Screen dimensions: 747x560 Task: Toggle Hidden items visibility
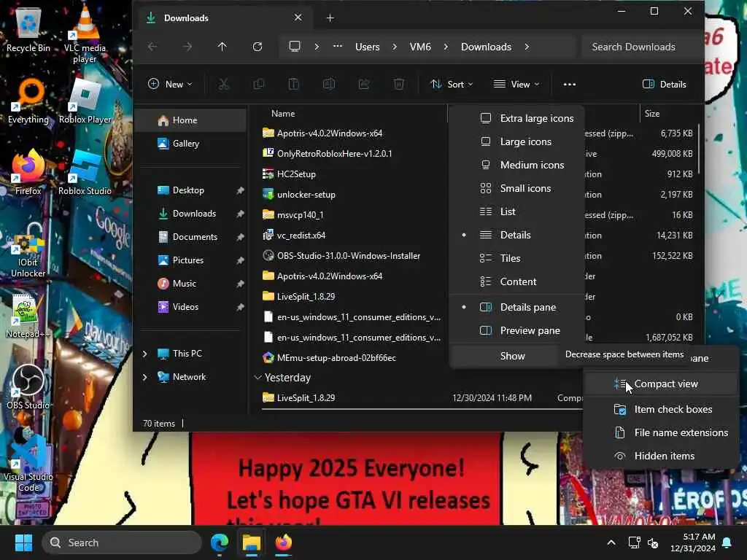pos(661,456)
